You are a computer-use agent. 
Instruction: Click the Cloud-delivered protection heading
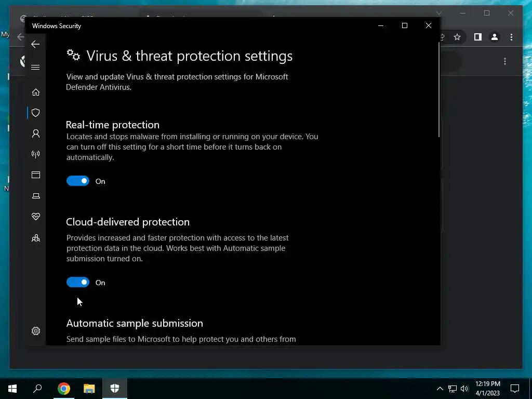[x=128, y=222]
